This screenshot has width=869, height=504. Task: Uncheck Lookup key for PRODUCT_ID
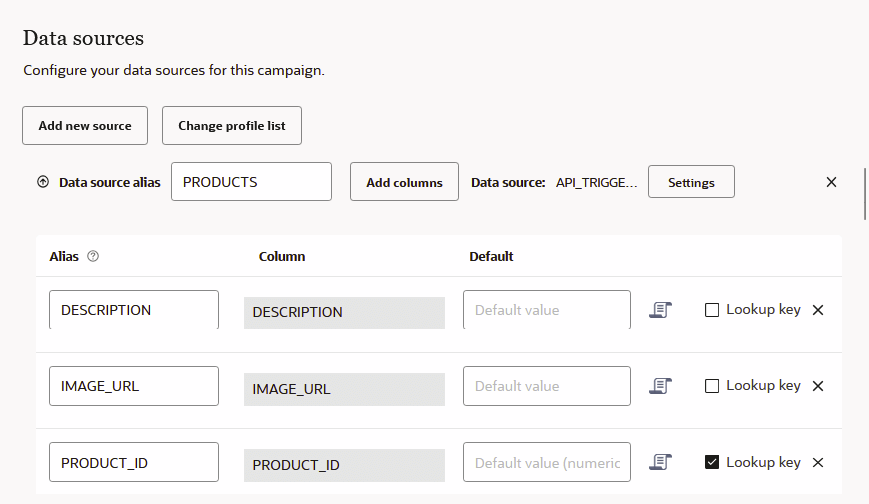(x=712, y=462)
